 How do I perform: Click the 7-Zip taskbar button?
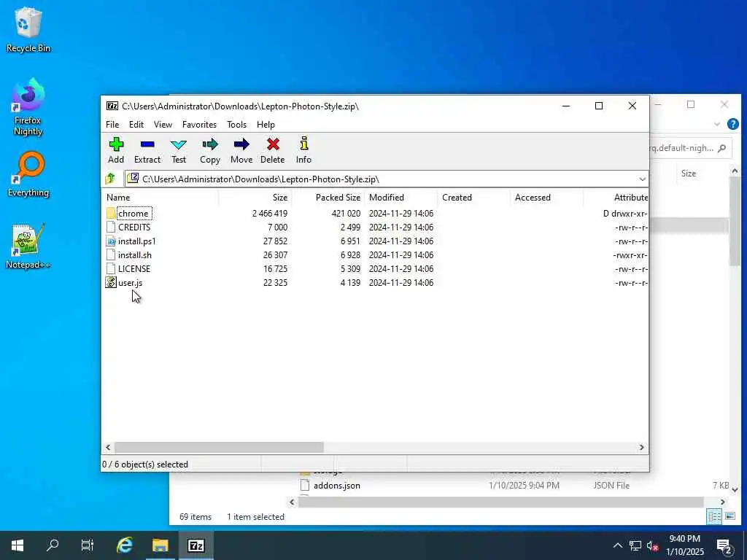point(196,545)
